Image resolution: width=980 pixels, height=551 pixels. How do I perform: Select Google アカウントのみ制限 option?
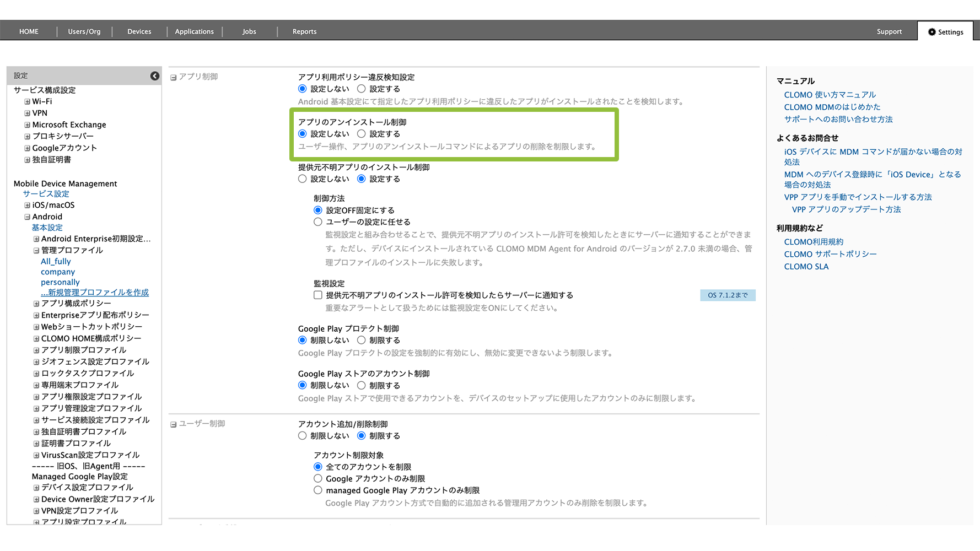click(x=318, y=479)
